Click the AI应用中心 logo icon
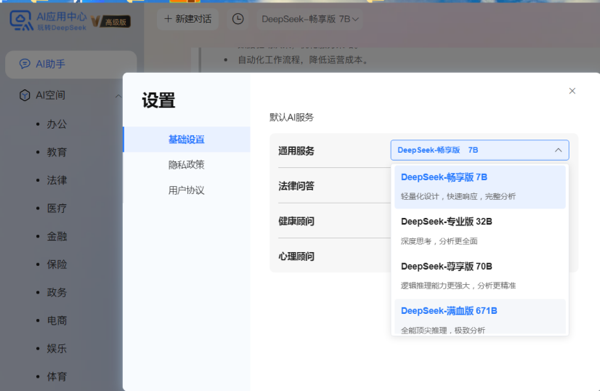 21,20
